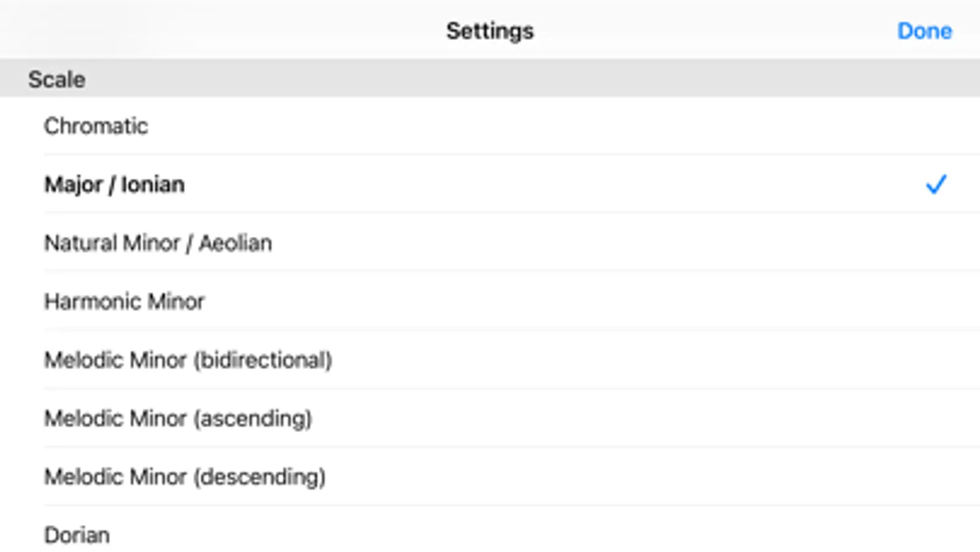The height and width of the screenshot is (552, 980).
Task: Switch scale to Harmonic Minor
Action: (x=124, y=301)
